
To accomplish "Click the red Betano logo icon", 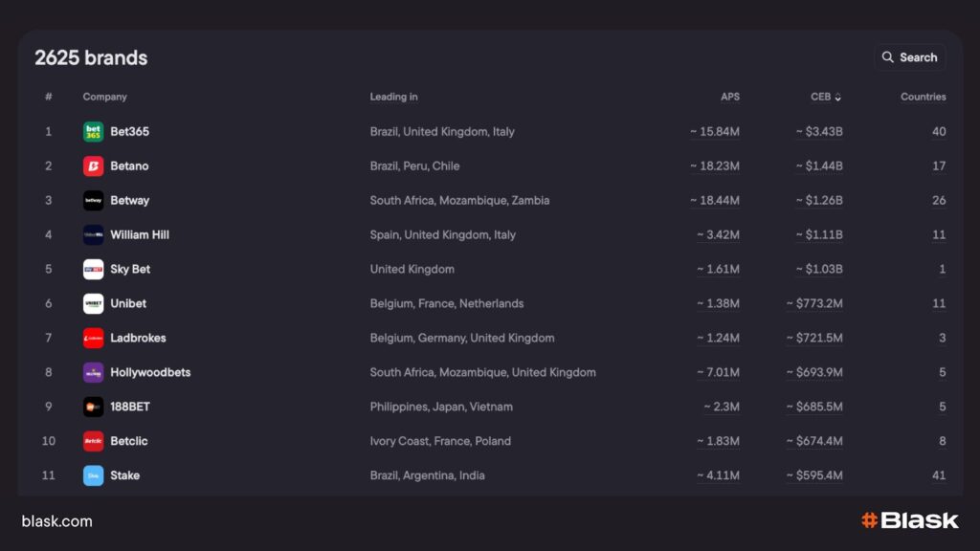I will coord(93,166).
